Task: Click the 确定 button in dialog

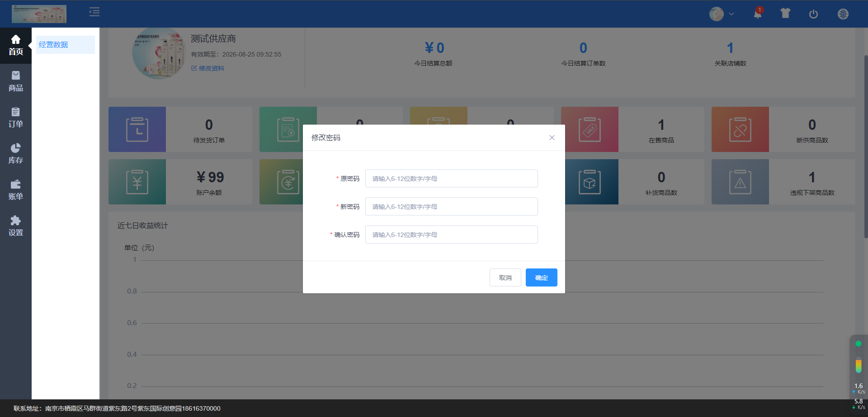Action: coord(541,278)
